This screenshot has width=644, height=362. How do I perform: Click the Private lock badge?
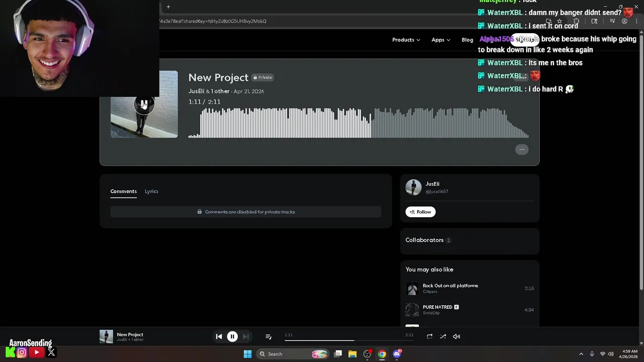pos(263,77)
